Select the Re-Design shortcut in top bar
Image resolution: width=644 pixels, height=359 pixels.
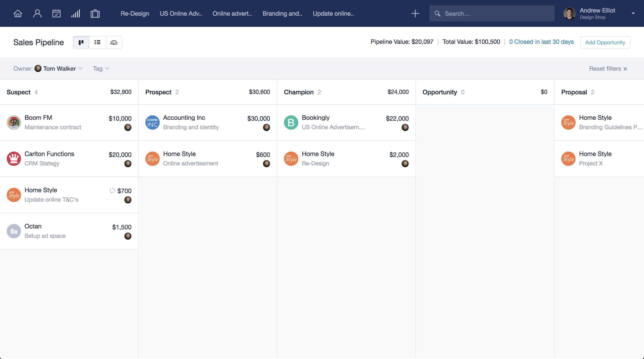[x=135, y=14]
